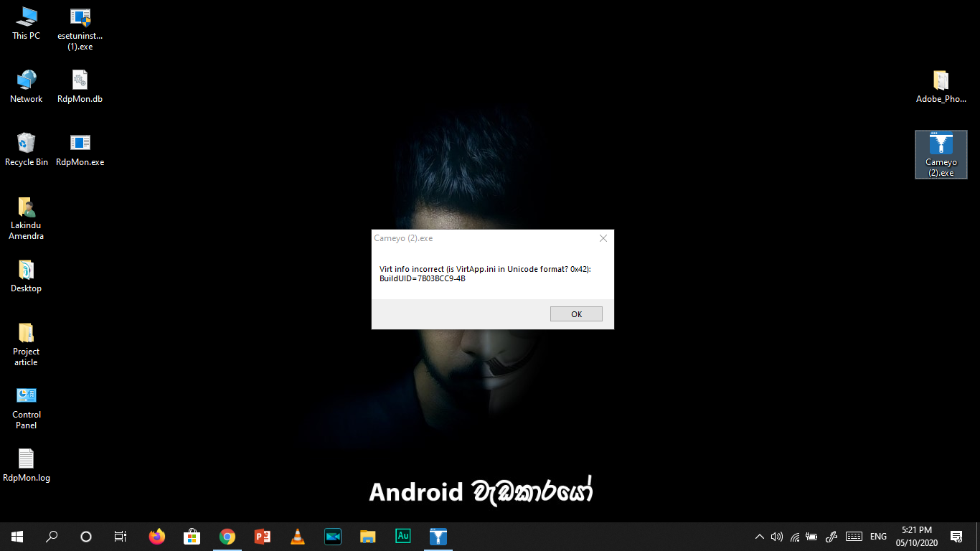Check battery status in system tray
Image resolution: width=980 pixels, height=551 pixels.
pos(811,537)
